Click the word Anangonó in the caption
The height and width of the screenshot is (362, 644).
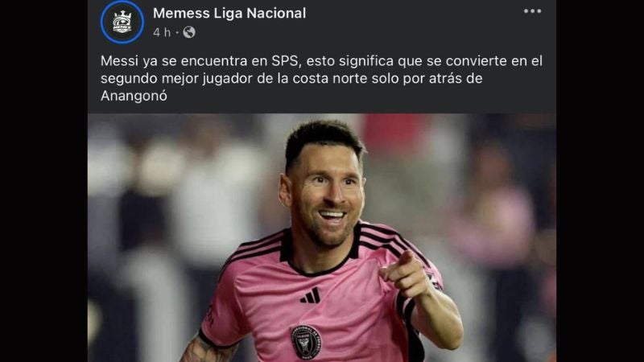pyautogui.click(x=134, y=96)
